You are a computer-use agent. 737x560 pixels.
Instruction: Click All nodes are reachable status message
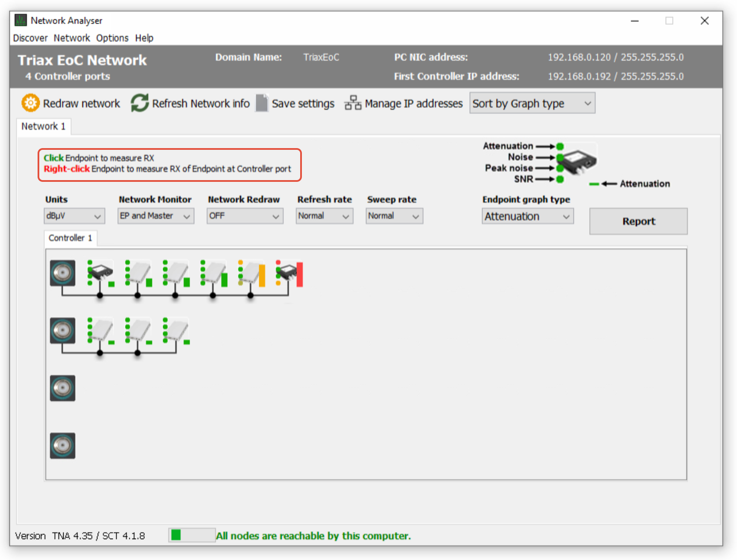[313, 536]
